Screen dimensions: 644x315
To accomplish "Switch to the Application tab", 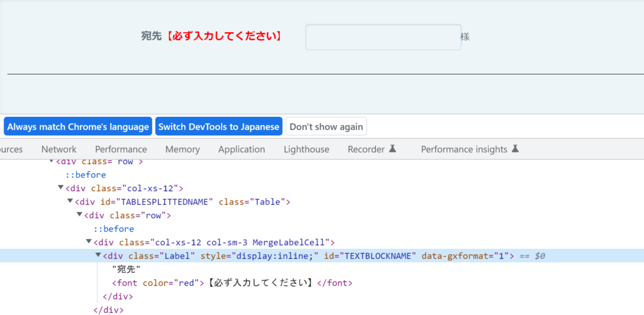I will click(241, 149).
